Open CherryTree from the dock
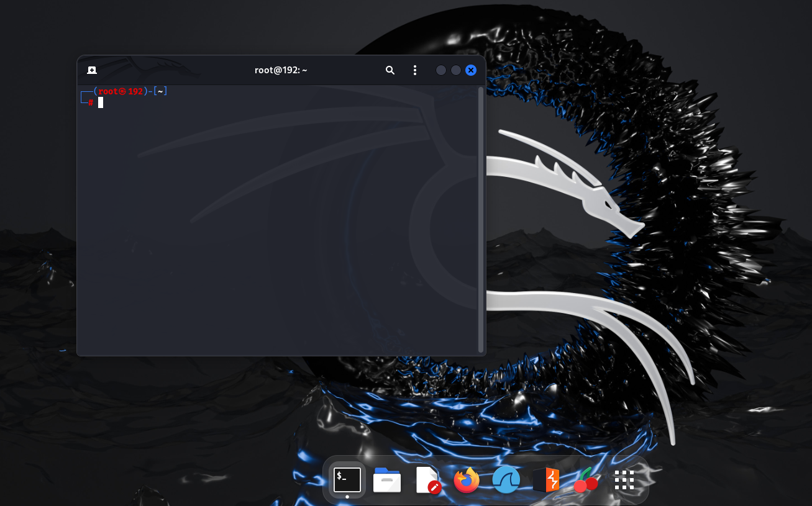 pos(586,480)
